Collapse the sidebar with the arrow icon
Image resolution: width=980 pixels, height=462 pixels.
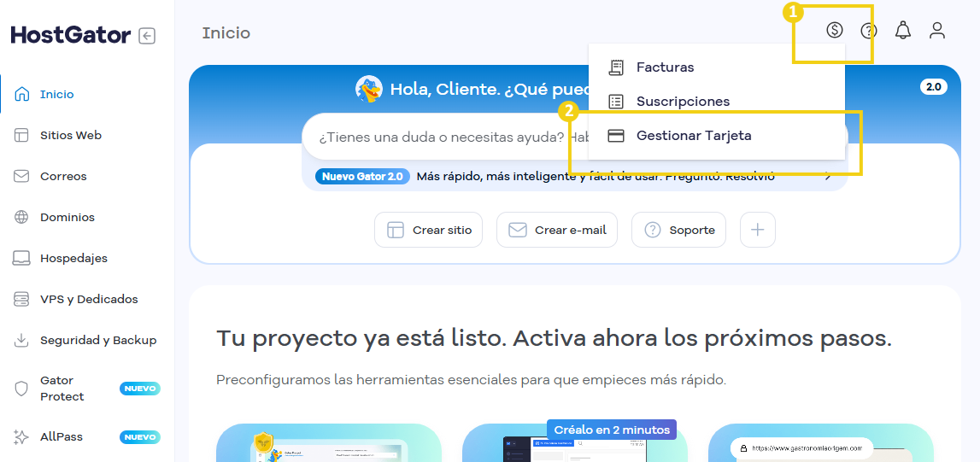pos(147,36)
